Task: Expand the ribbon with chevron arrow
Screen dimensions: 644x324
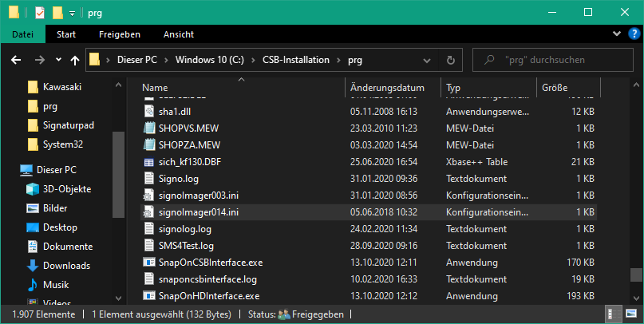Action: [617, 34]
